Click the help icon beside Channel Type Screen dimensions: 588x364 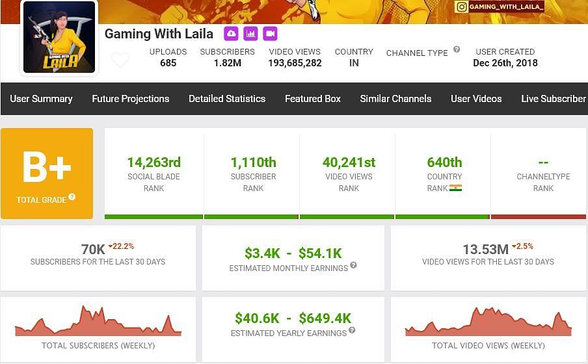457,49
